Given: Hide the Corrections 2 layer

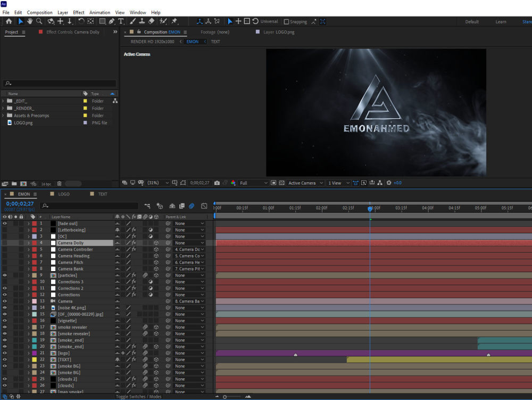Looking at the screenshot, I should click(5, 288).
